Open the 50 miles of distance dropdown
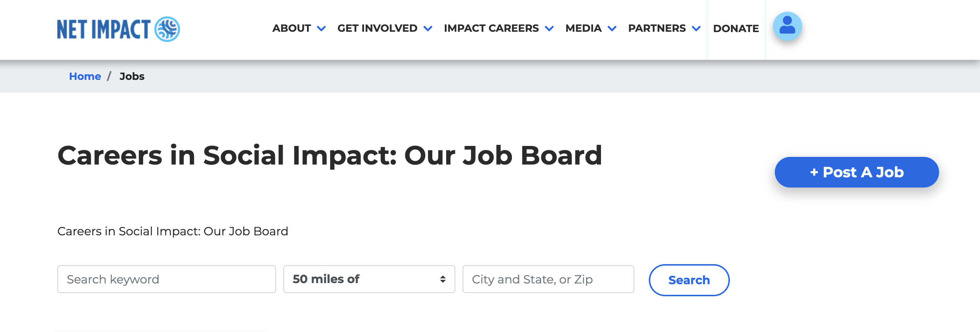 (369, 279)
